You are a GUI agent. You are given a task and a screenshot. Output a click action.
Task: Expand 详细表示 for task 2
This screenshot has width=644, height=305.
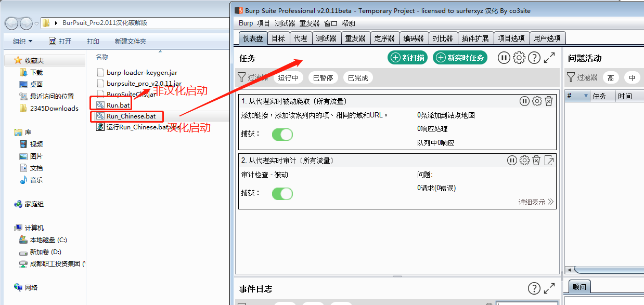pyautogui.click(x=536, y=202)
